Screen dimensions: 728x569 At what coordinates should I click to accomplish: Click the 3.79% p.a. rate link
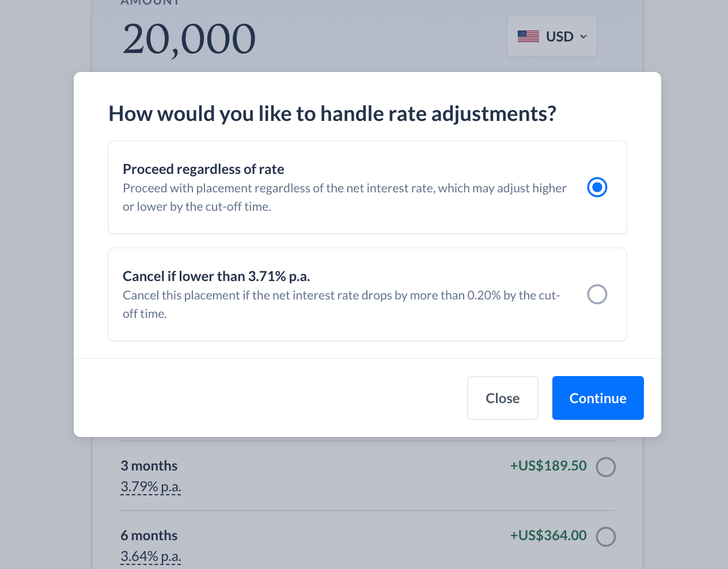[151, 487]
